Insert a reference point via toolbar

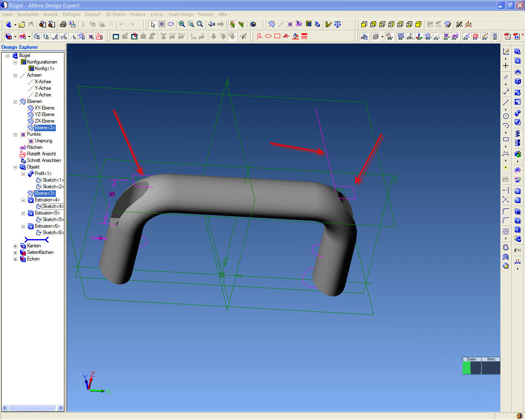(x=290, y=24)
